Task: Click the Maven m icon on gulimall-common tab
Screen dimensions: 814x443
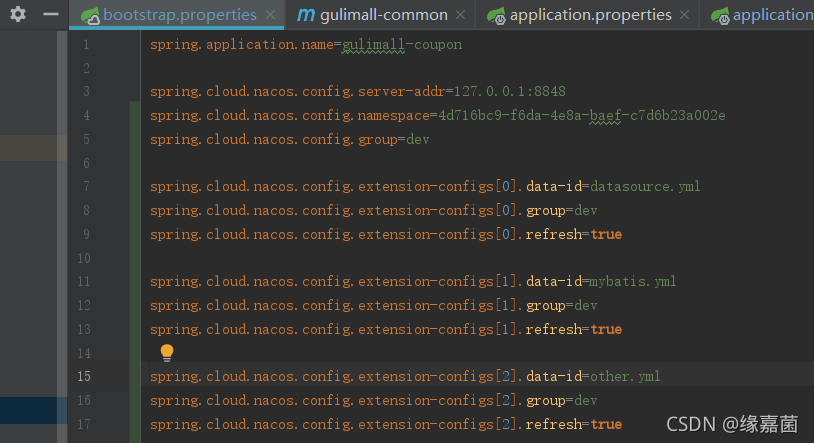Action: click(x=306, y=15)
